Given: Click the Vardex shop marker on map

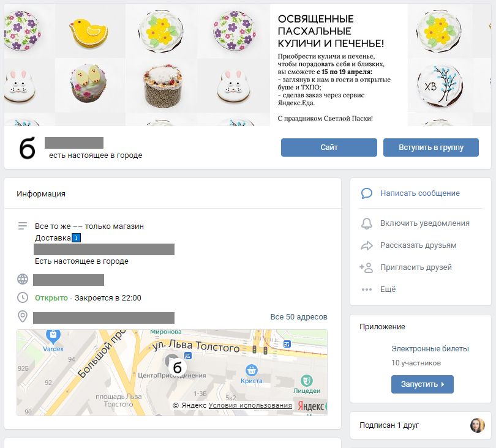Looking at the screenshot, I should pos(53,337).
